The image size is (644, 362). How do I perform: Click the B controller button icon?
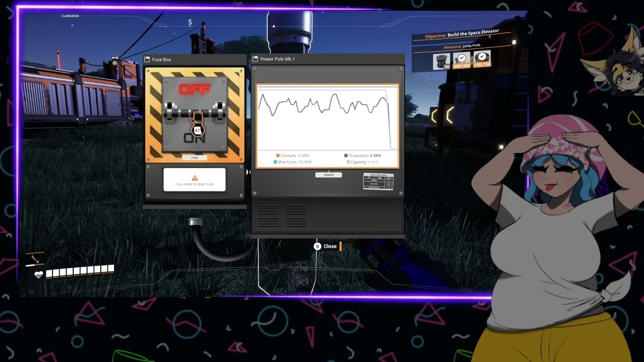[x=317, y=246]
